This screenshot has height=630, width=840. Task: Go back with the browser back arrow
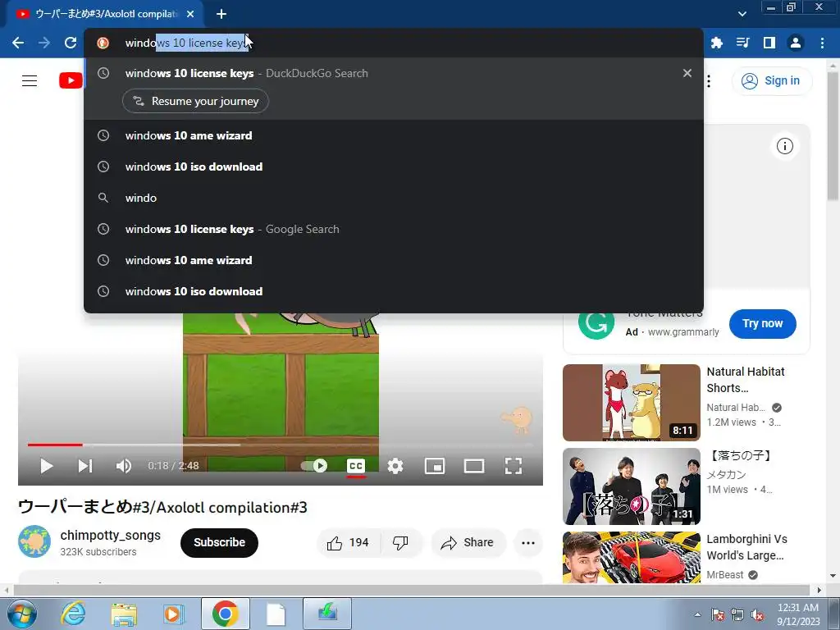click(x=18, y=43)
